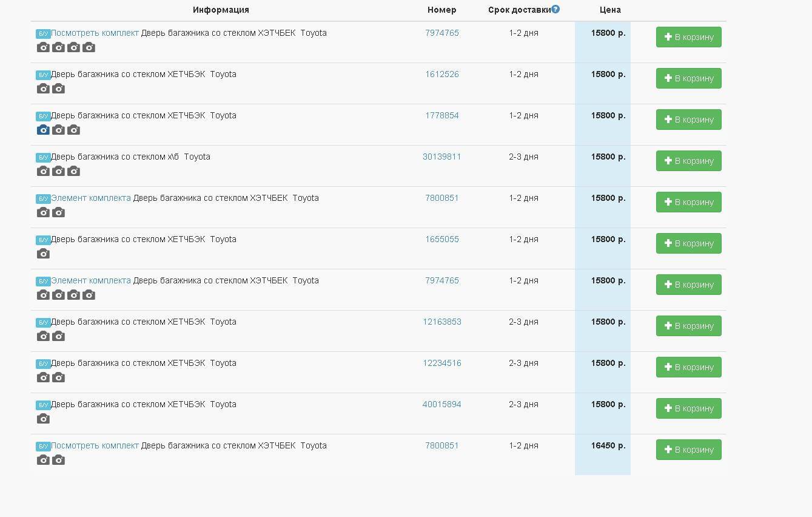This screenshot has width=812, height=517.
Task: Open the highlighted blue camera icon for part 1778854
Action: pyautogui.click(x=43, y=130)
